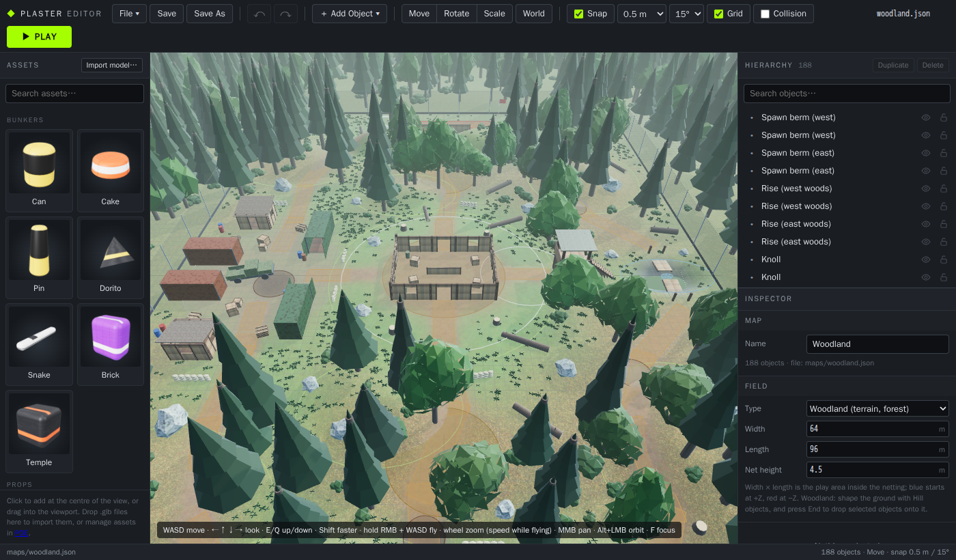Open the 0.5 m snap distance dropdown
Image resolution: width=956 pixels, height=560 pixels.
642,14
